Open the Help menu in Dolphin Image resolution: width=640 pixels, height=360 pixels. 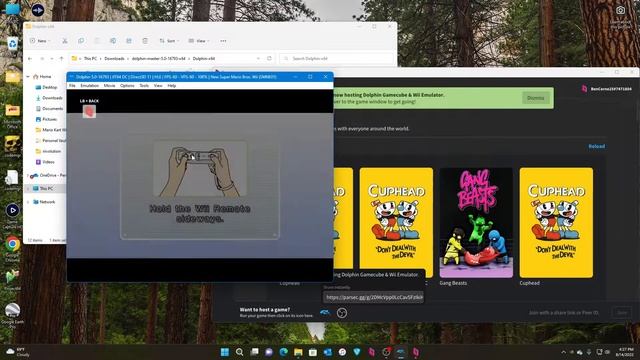[172, 86]
